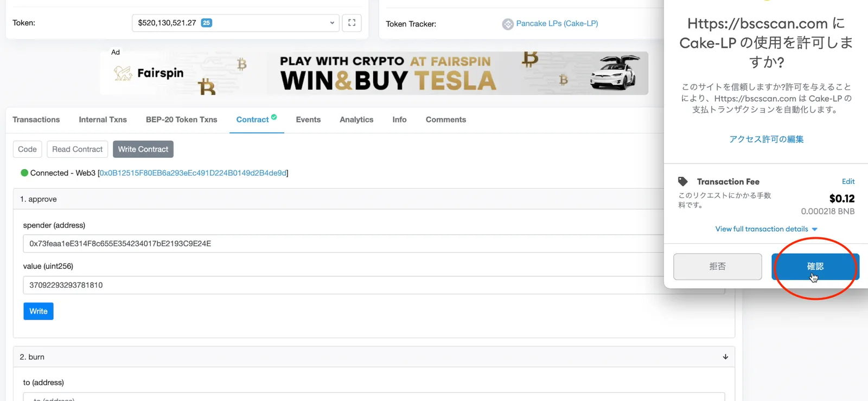Open the Info tab
This screenshot has height=401, width=868.
(x=399, y=120)
